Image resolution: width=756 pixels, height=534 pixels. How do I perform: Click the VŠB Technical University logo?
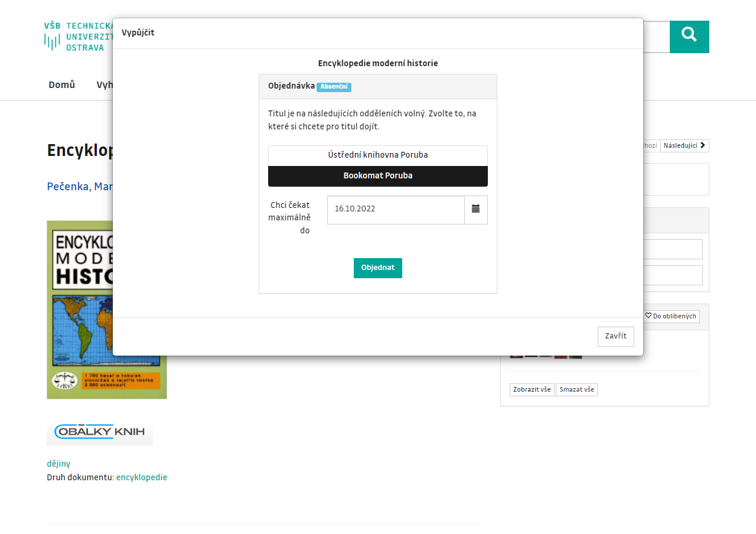point(77,37)
